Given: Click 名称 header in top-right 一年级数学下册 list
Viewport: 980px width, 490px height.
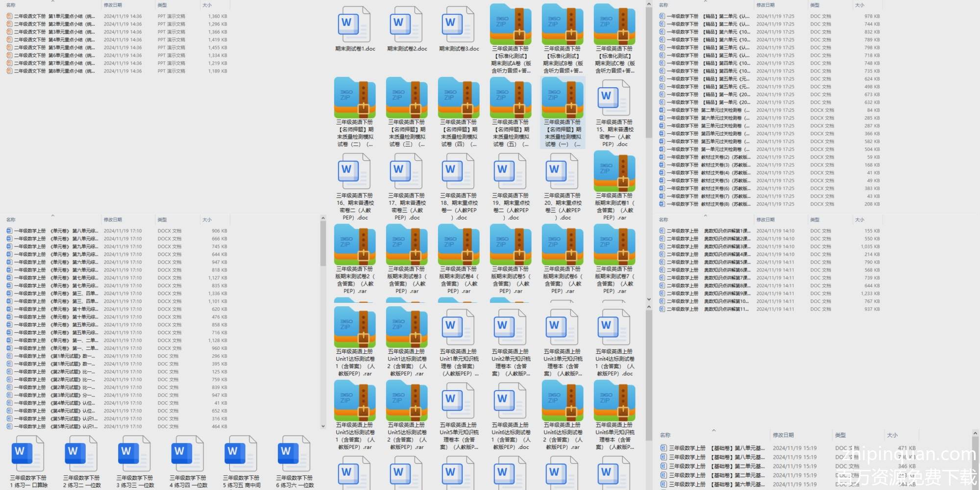Looking at the screenshot, I should pos(663,5).
